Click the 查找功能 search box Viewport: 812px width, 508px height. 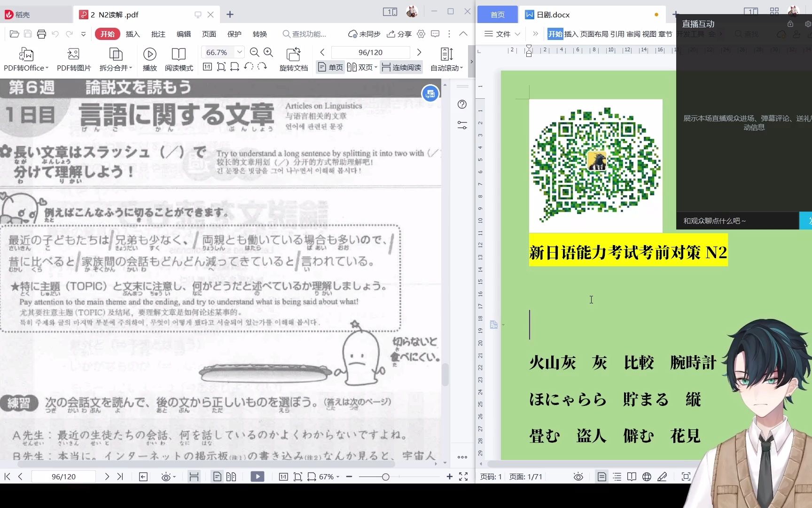[304, 34]
